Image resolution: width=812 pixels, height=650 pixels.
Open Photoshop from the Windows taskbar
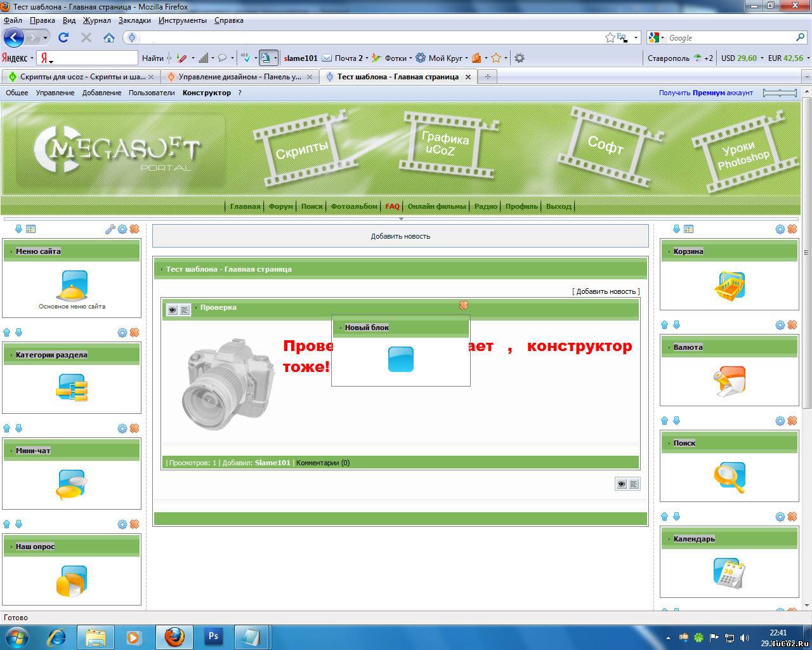click(x=213, y=637)
